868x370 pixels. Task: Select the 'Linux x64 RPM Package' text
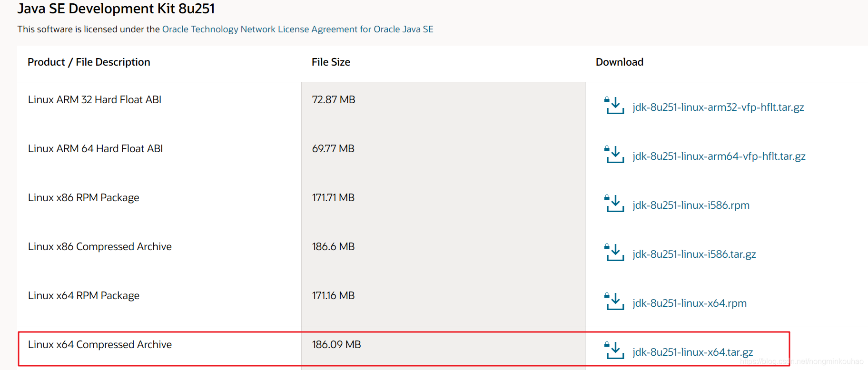click(84, 296)
